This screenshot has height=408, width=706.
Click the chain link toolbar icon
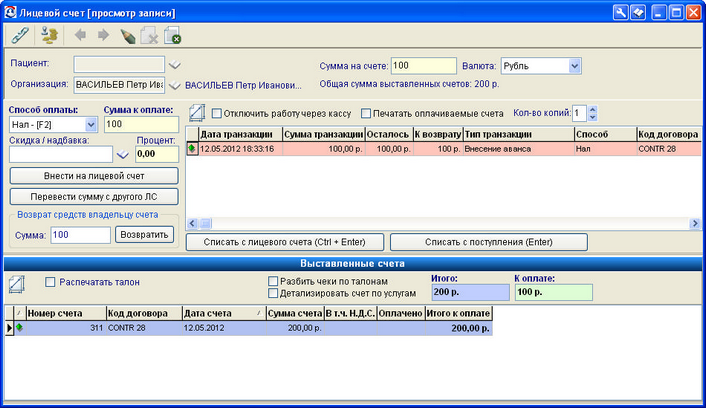coord(20,35)
